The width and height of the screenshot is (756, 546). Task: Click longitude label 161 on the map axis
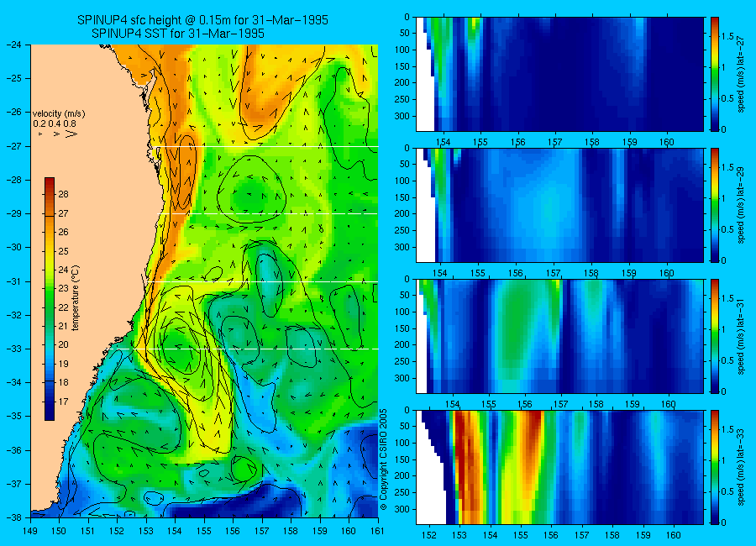pos(377,531)
